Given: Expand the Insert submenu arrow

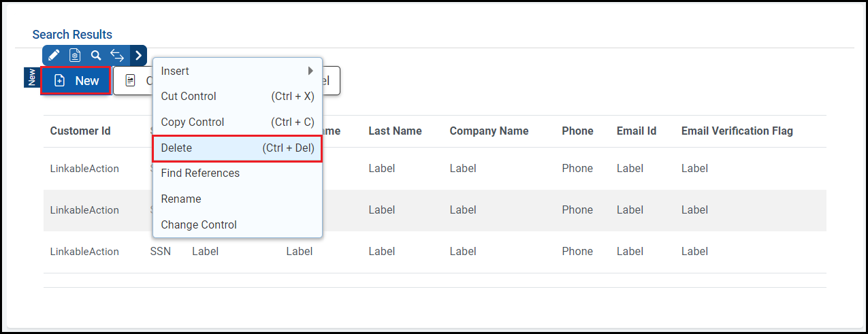Looking at the screenshot, I should click(x=310, y=71).
